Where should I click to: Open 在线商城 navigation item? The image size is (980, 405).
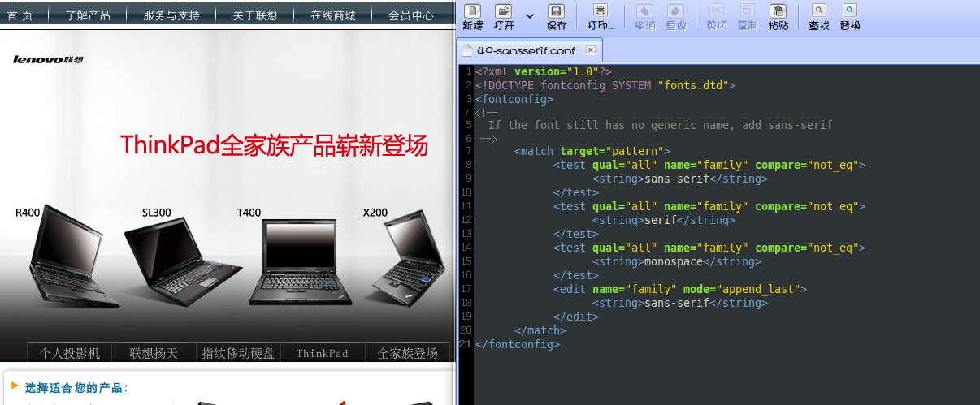(333, 15)
